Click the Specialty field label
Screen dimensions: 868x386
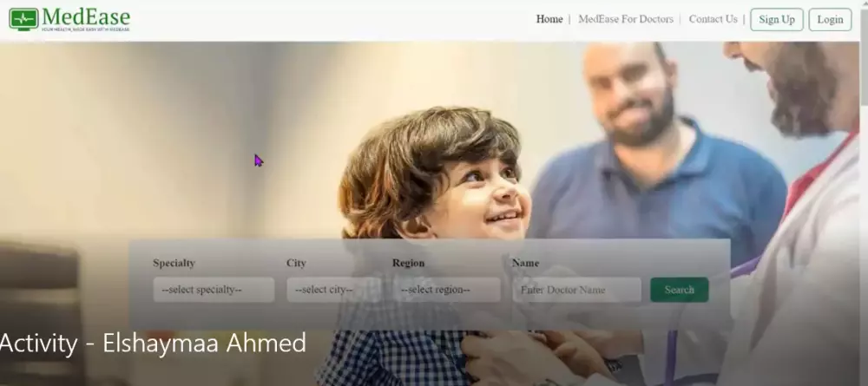(174, 263)
